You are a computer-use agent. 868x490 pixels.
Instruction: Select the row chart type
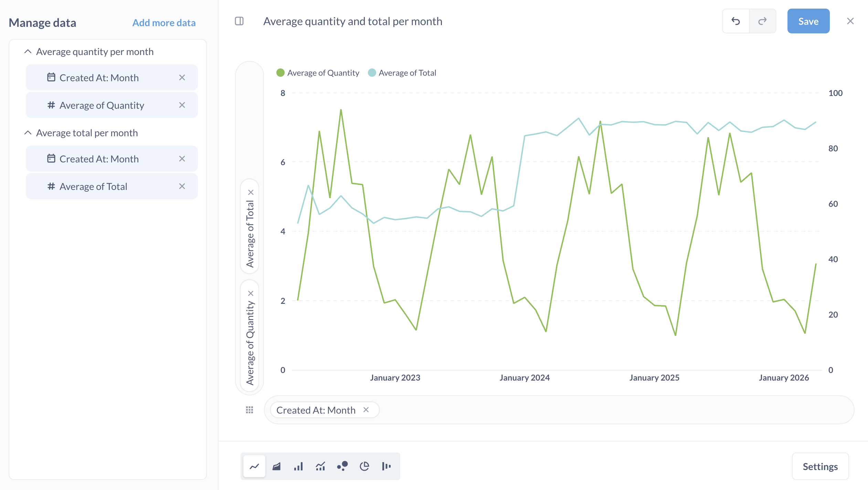point(387,466)
